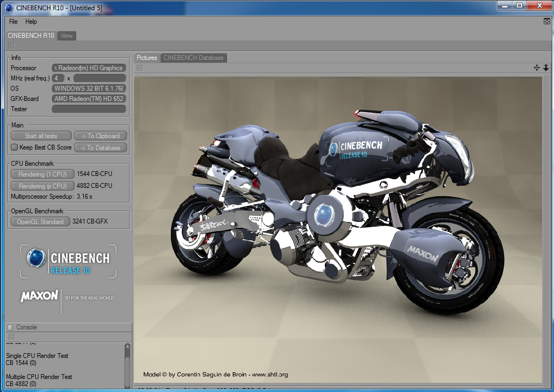Click Single CPU Render Test console line
The width and height of the screenshot is (554, 392).
tap(37, 356)
